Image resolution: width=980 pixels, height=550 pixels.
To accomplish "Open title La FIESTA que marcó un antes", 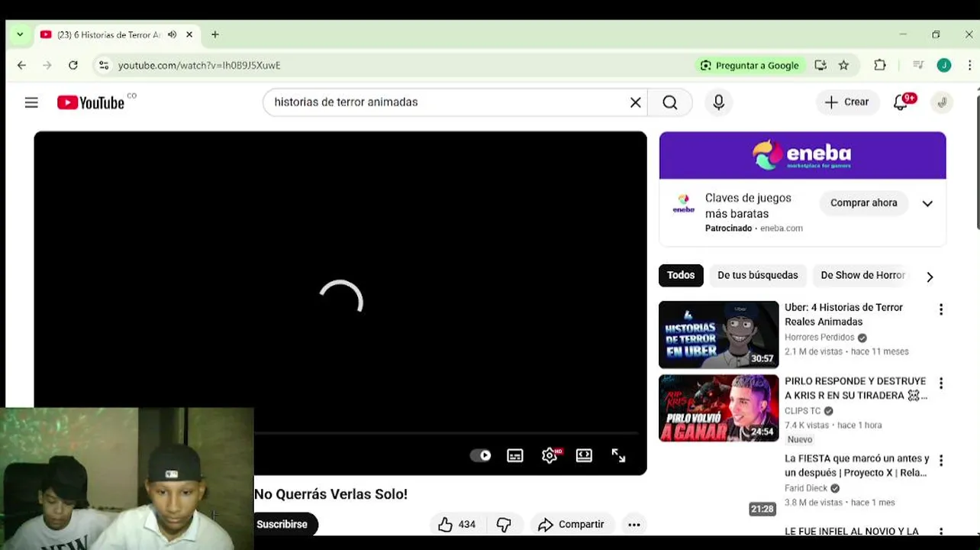I will coord(856,465).
